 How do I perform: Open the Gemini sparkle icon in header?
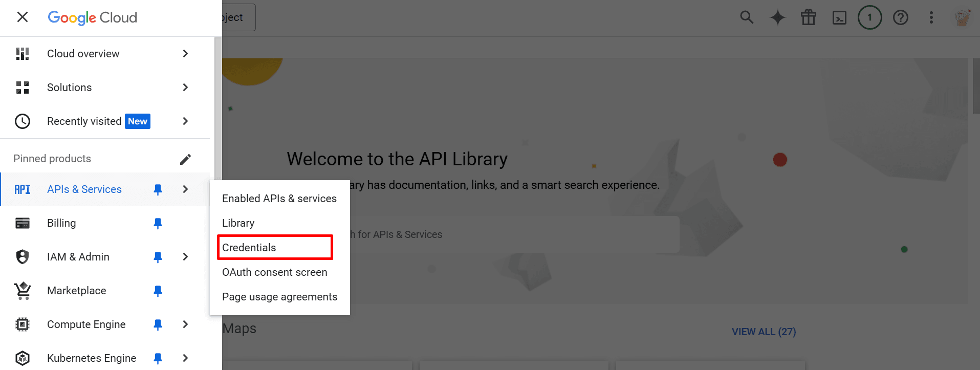coord(778,17)
